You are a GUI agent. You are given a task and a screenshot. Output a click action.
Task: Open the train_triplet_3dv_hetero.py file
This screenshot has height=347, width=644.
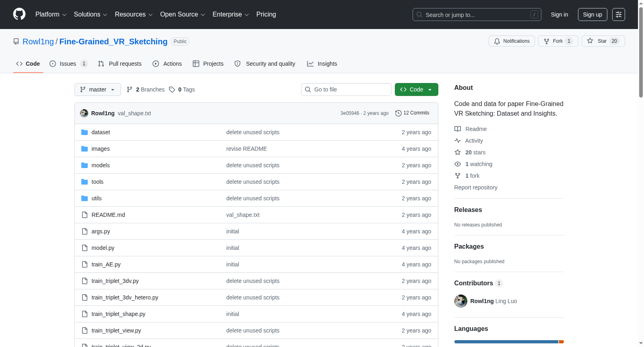point(125,297)
